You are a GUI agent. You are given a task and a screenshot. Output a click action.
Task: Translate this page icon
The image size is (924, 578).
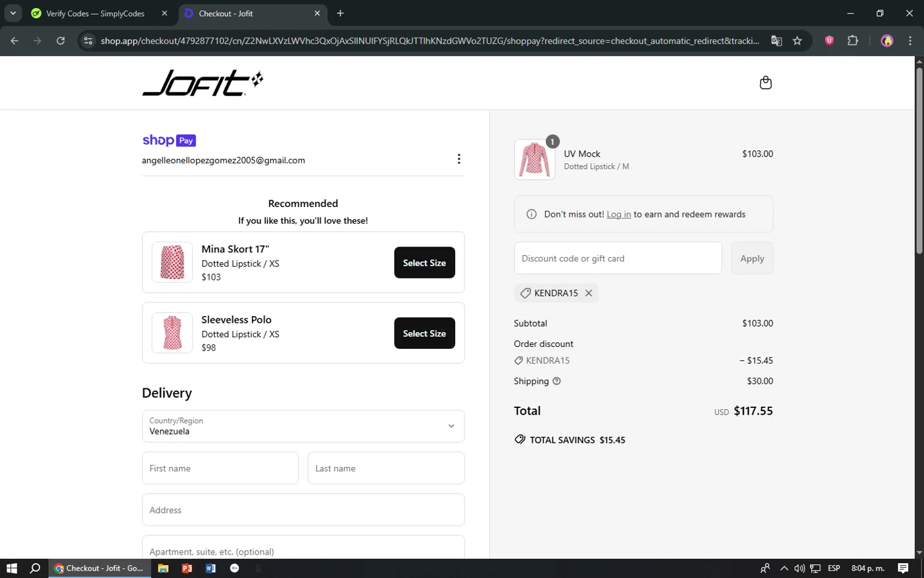pyautogui.click(x=777, y=41)
